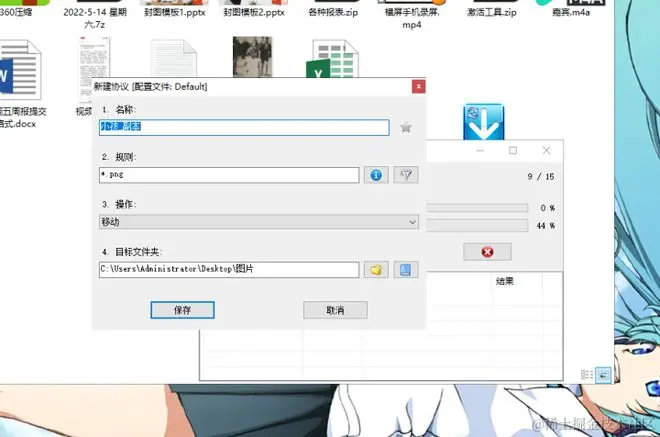Click the red X cancel button in progress window
This screenshot has width=660, height=437.
click(x=487, y=252)
